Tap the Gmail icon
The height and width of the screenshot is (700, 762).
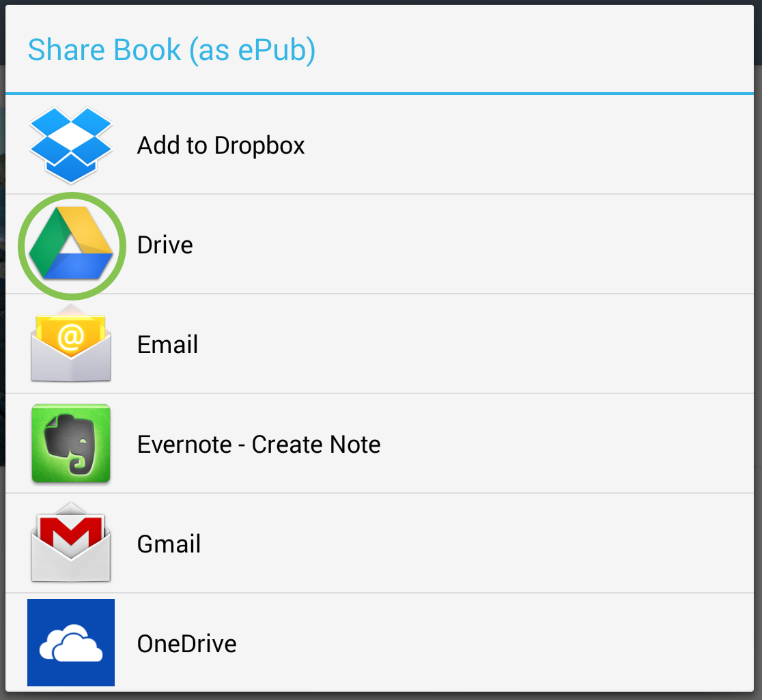click(71, 542)
